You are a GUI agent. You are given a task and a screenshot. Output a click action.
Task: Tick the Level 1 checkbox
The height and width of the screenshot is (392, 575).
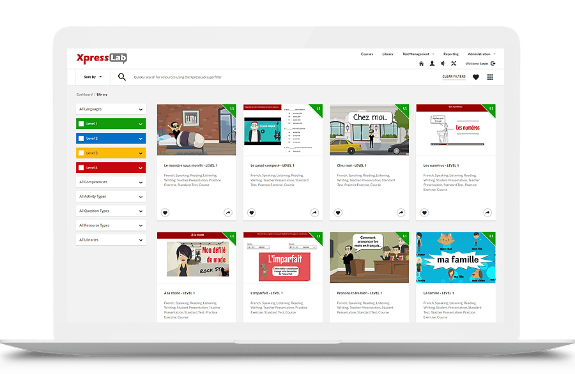pos(81,124)
